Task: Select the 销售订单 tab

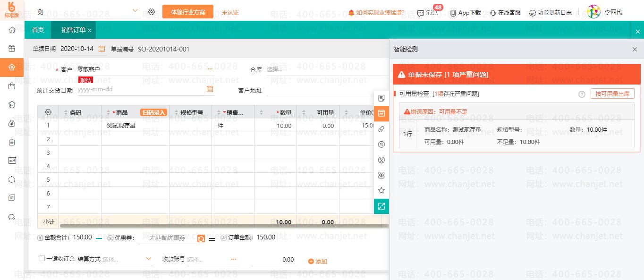Action: (x=73, y=30)
